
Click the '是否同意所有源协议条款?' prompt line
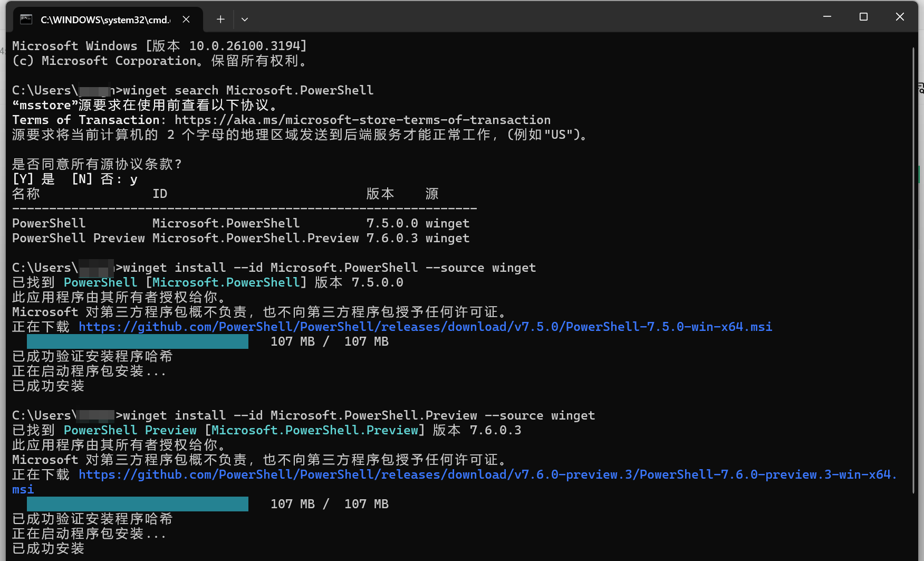pyautogui.click(x=97, y=165)
